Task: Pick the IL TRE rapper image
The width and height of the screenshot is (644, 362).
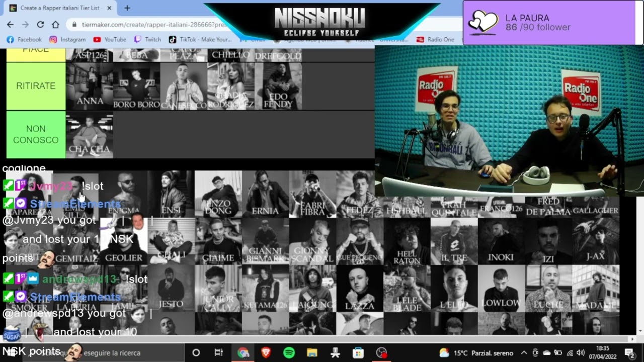Action: 454,241
